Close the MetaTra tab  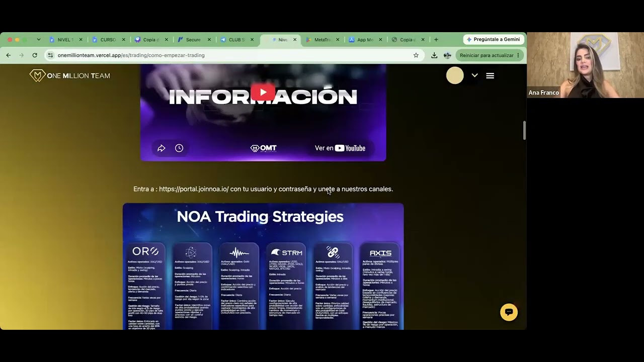click(338, 40)
